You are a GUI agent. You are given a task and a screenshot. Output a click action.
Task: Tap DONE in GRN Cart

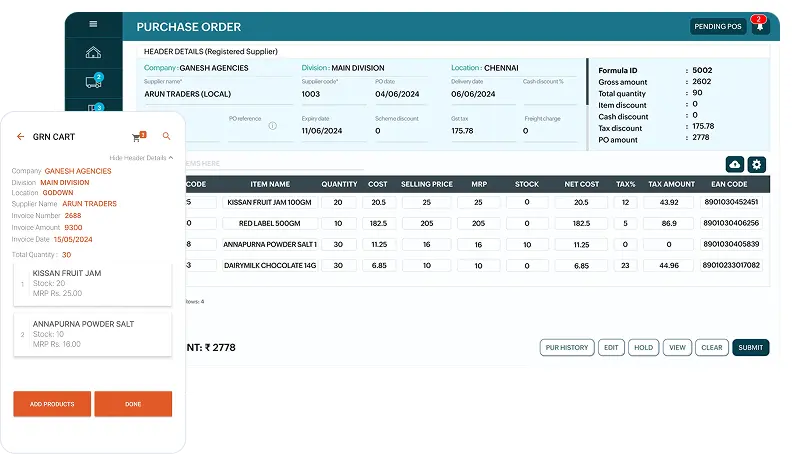(133, 404)
